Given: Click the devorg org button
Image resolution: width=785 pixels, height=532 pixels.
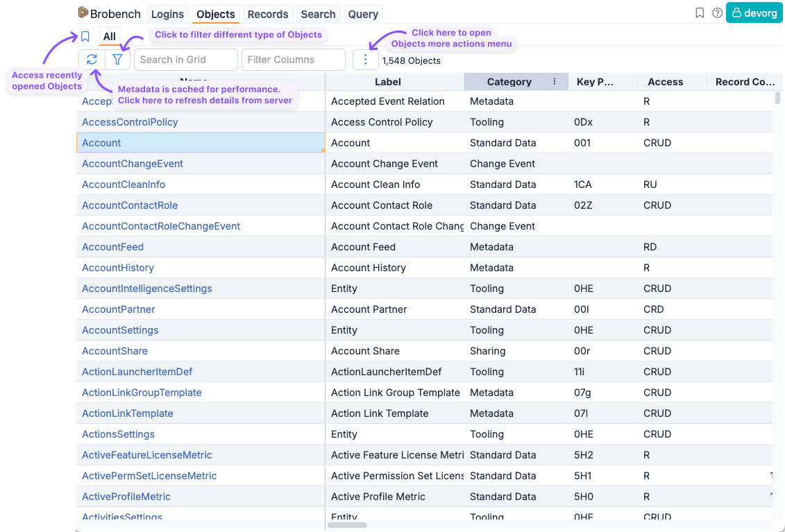Looking at the screenshot, I should click(754, 13).
